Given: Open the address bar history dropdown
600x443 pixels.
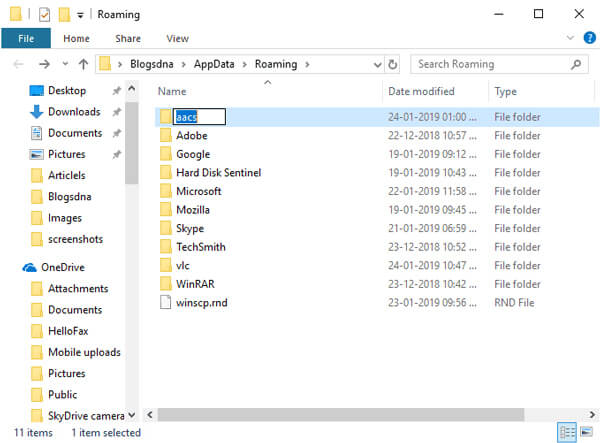Looking at the screenshot, I should tap(374, 64).
